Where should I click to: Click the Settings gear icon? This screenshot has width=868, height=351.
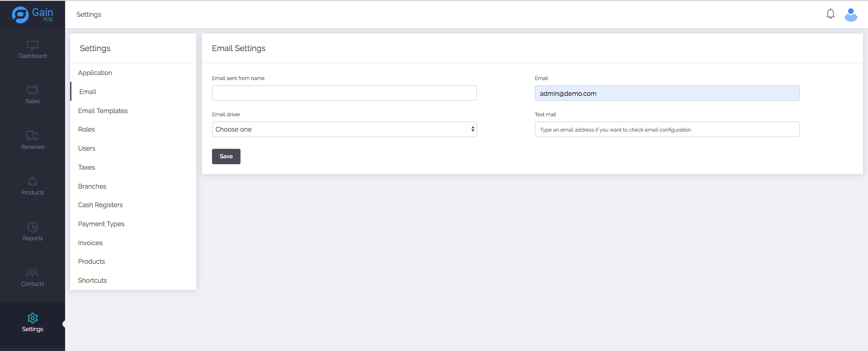click(x=33, y=318)
